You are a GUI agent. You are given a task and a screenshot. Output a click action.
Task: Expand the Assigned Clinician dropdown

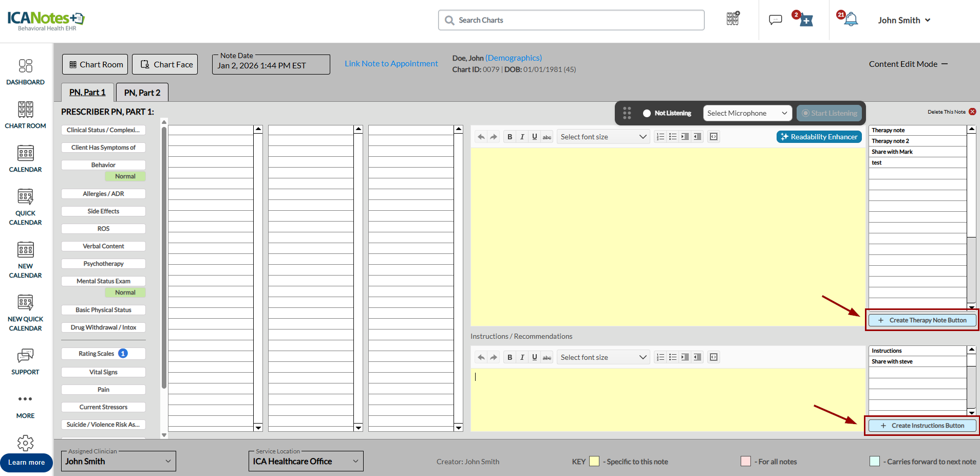pyautogui.click(x=118, y=461)
